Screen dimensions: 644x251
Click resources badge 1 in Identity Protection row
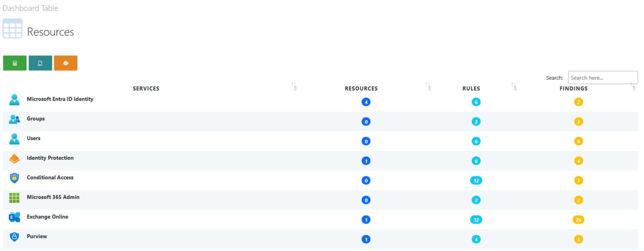[366, 161]
